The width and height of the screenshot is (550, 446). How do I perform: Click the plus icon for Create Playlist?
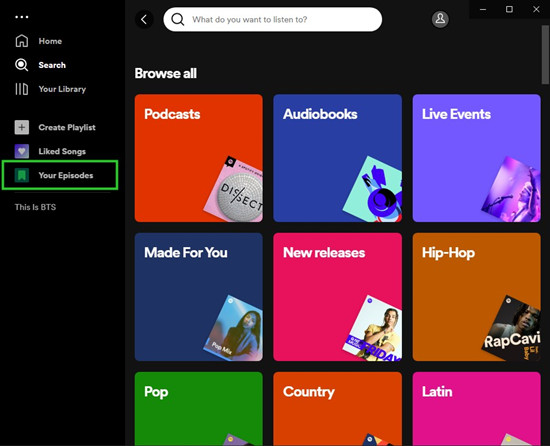point(22,127)
